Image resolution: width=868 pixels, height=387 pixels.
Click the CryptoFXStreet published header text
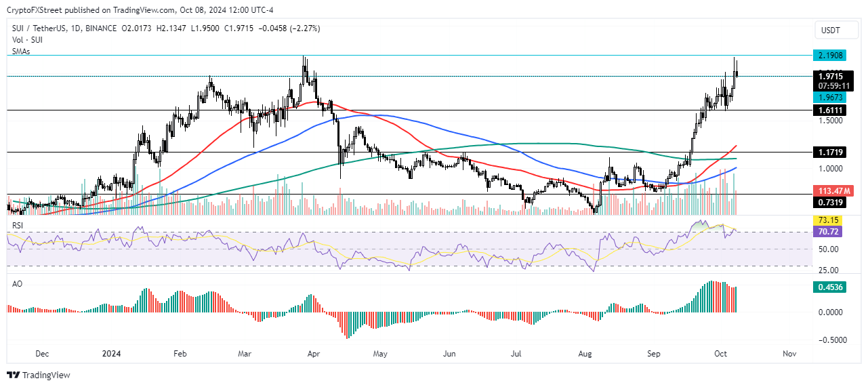pyautogui.click(x=140, y=9)
